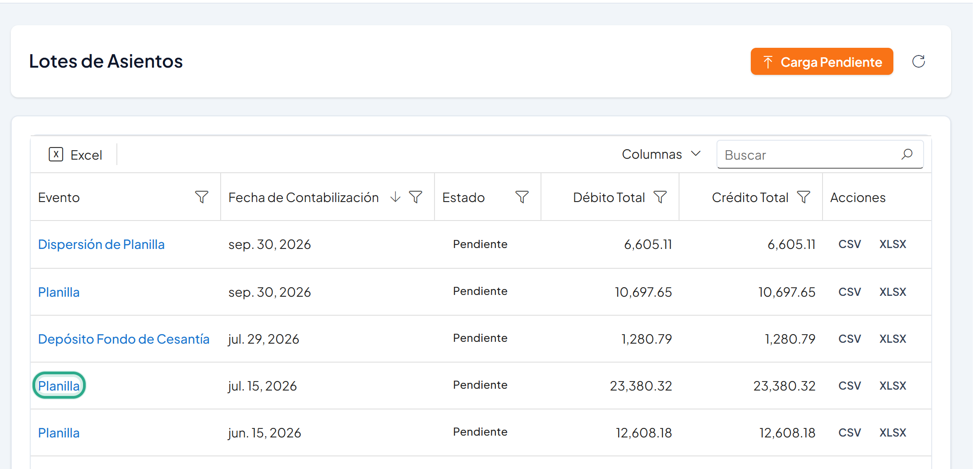
Task: Open the Estado column filter icon
Action: point(522,197)
